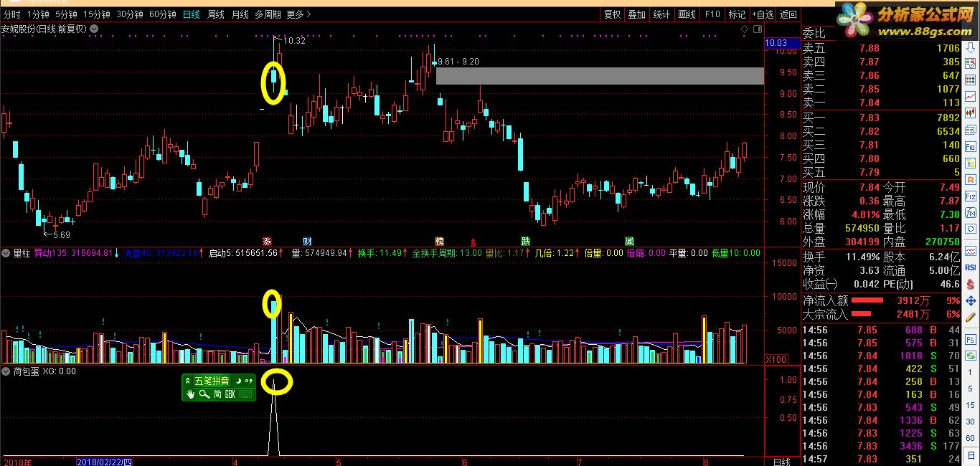Add stock with +自选 button
980x466 pixels.
coord(763,14)
